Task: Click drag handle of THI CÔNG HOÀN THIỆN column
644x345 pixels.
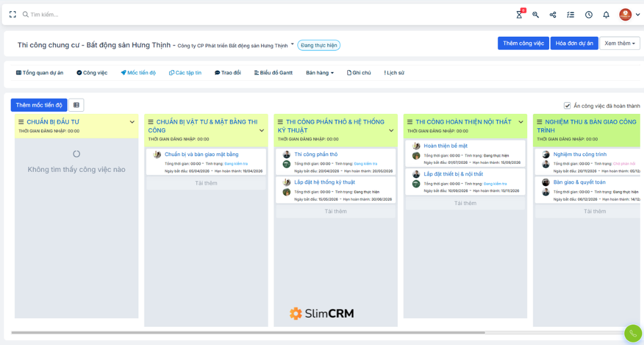Action: 410,122
